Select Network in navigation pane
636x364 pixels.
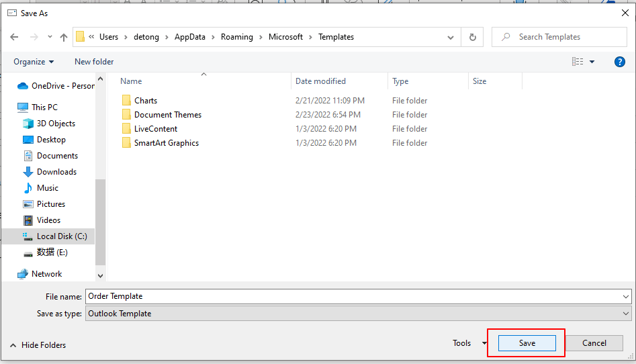pyautogui.click(x=40, y=274)
